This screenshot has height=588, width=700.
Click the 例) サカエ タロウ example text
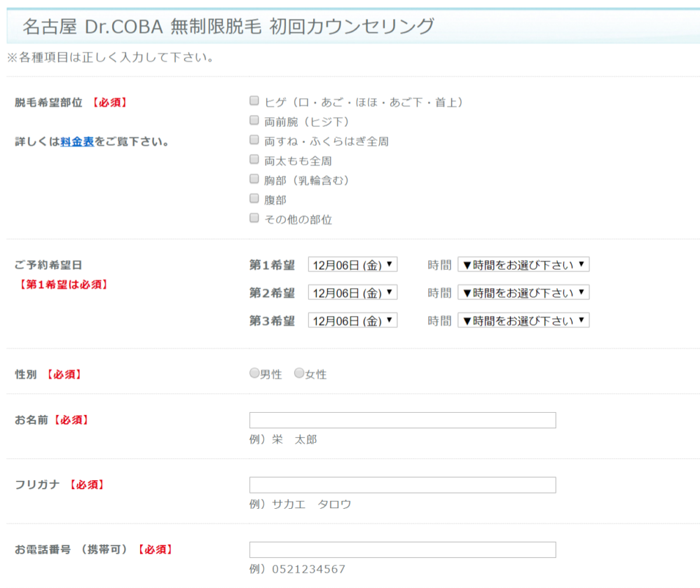[x=301, y=505]
